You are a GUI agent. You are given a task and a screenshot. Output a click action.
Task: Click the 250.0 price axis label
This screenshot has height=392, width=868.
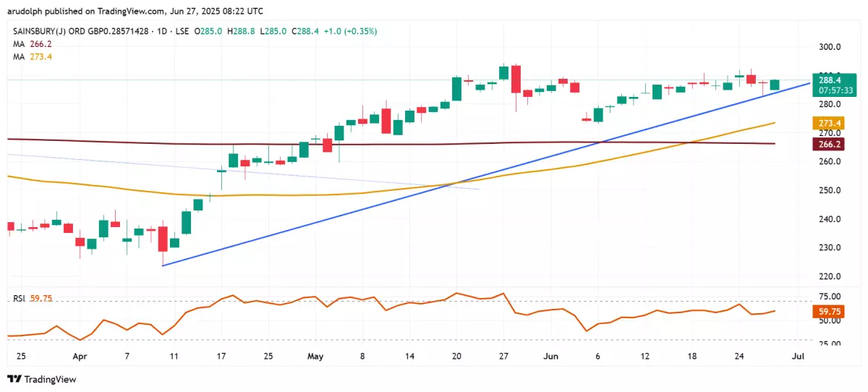pyautogui.click(x=830, y=190)
